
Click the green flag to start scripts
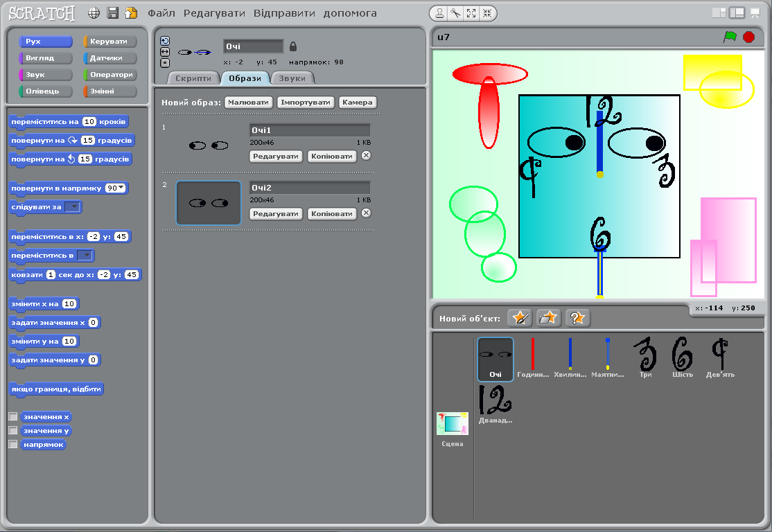pos(730,37)
